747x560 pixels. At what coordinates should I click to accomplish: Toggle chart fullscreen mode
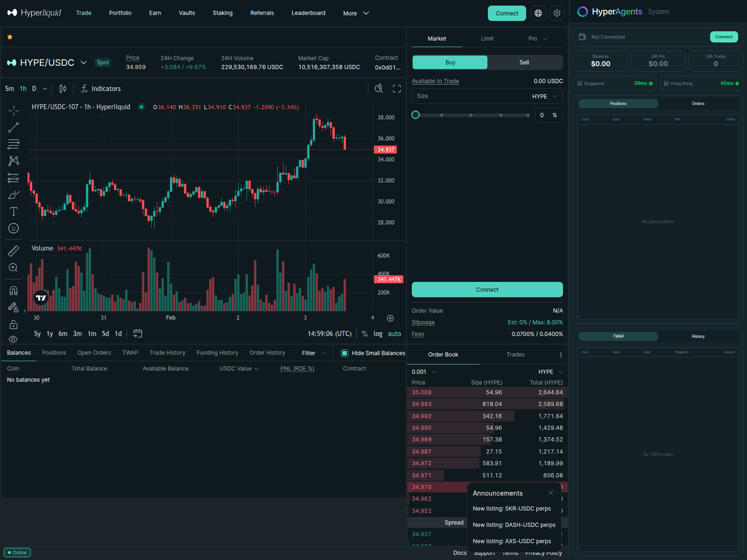[x=397, y=89]
